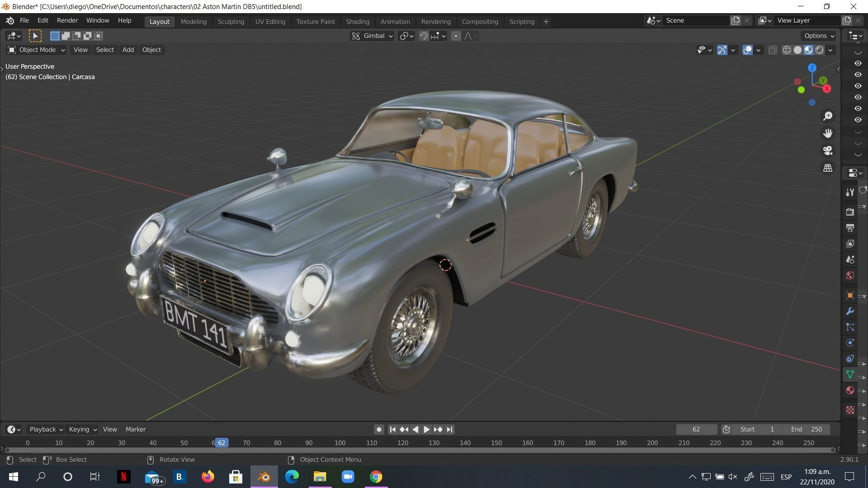Open the Texture properties checker tab
Screen dimensions: 868x488
[850, 410]
